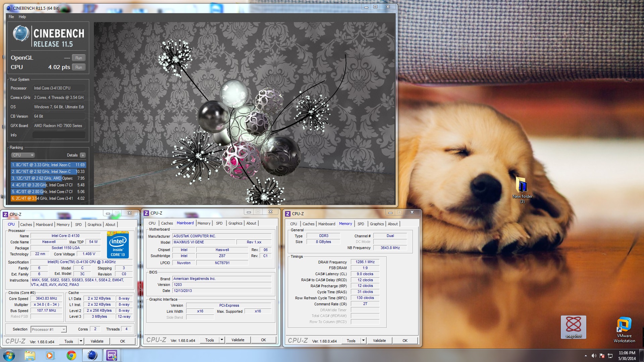Screen dimensions: 644x362
Task: Open Windows Explorer from taskbar
Action: [30, 355]
